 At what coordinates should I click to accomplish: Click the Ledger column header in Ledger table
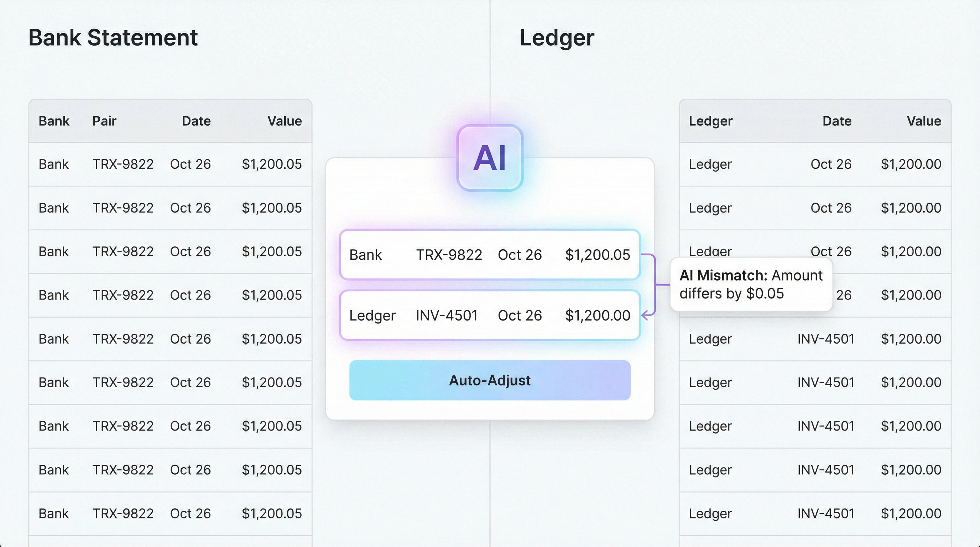pos(710,121)
